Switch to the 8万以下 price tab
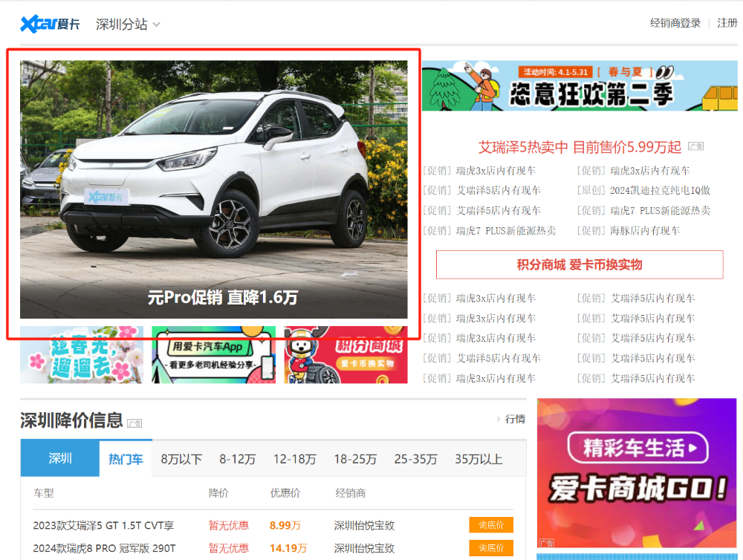Image resolution: width=743 pixels, height=560 pixels. 181,459
